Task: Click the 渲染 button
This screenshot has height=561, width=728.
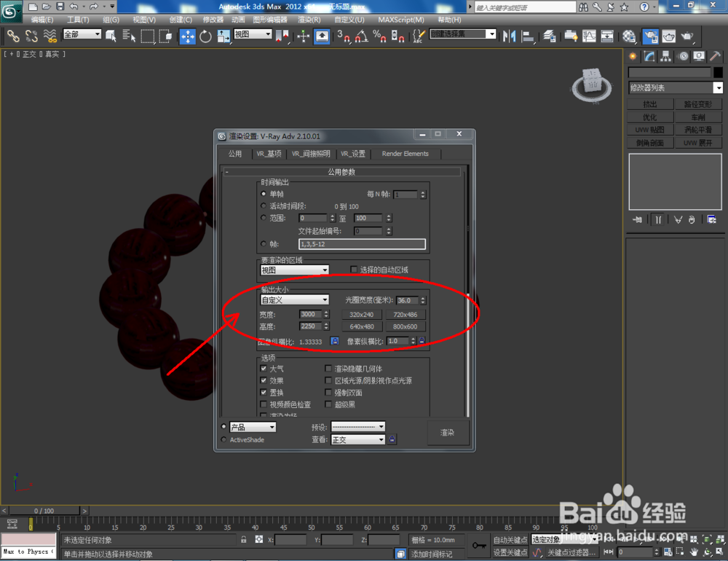Action: (x=448, y=432)
